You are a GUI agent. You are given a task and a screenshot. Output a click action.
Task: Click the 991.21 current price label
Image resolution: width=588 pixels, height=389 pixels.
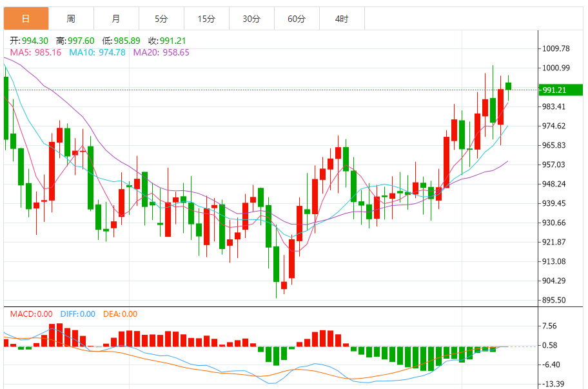coord(561,90)
